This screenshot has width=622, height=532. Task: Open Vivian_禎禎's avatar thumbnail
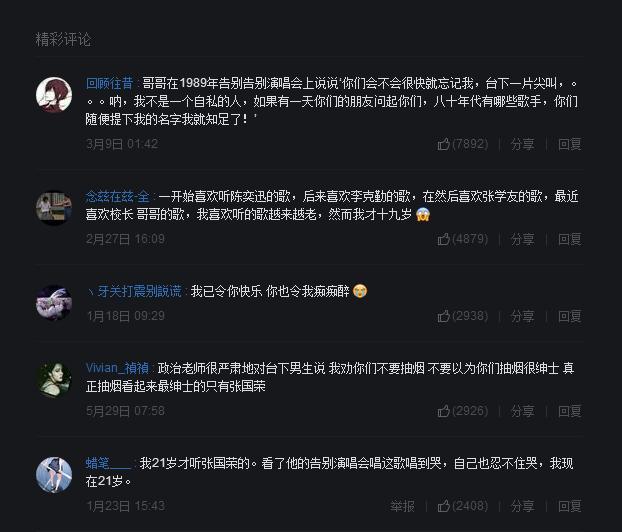(x=54, y=380)
